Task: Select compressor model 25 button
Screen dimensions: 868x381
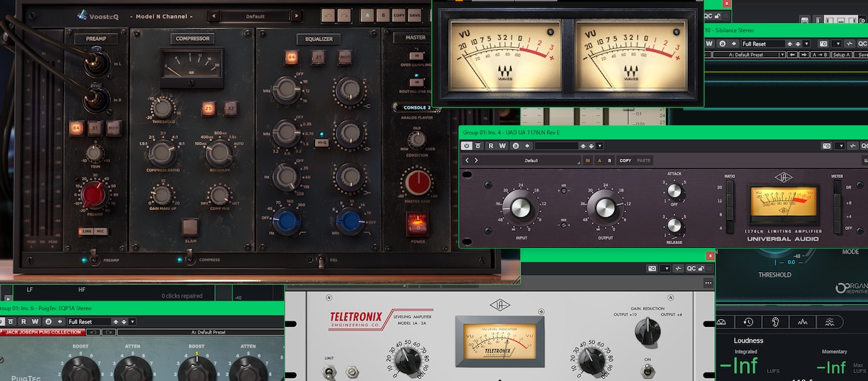Action: (208, 108)
